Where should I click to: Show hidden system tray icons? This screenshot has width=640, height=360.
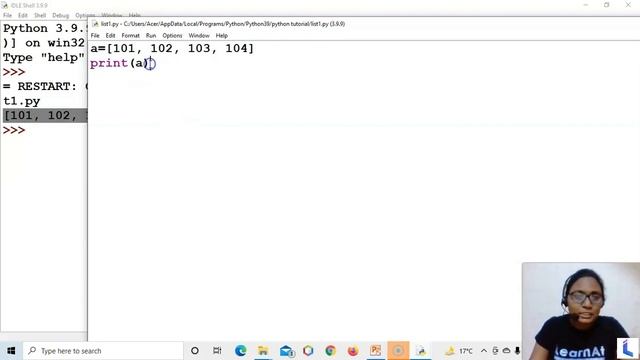(484, 351)
